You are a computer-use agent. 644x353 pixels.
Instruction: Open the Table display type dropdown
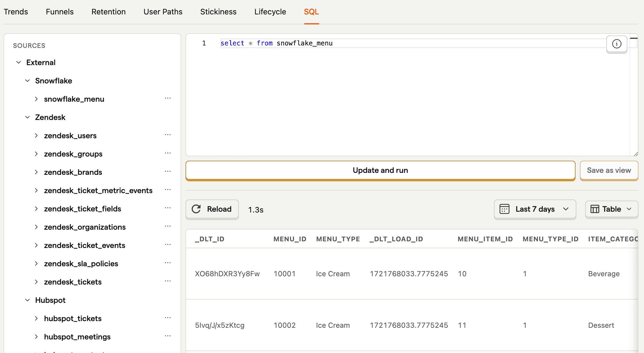[x=612, y=209]
